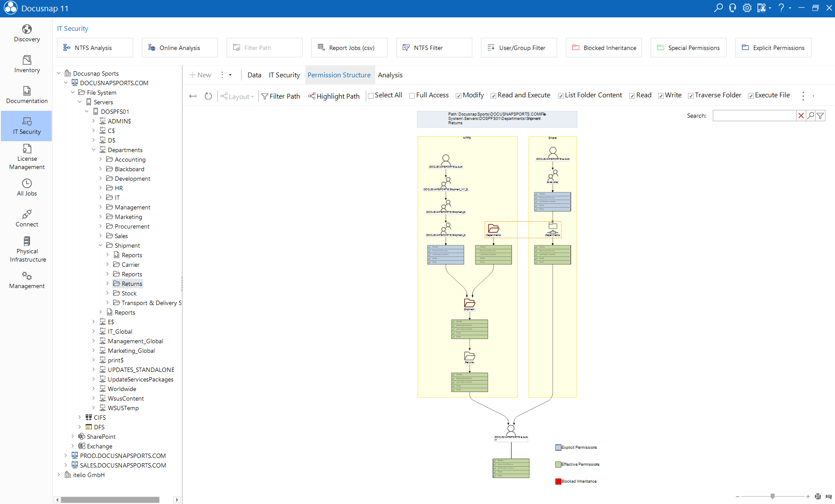The image size is (835, 504).
Task: Expand PROD.DOCUSNAPSPORTS.COM domain
Action: coord(66,456)
